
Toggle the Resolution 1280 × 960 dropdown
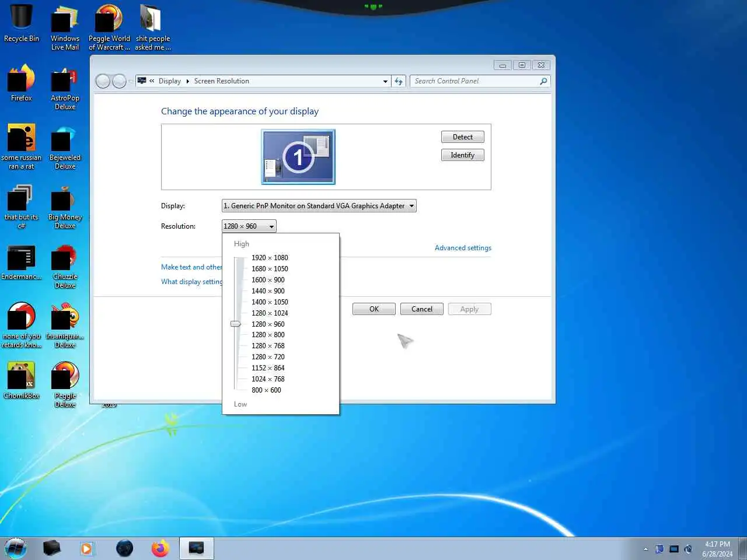coord(249,226)
